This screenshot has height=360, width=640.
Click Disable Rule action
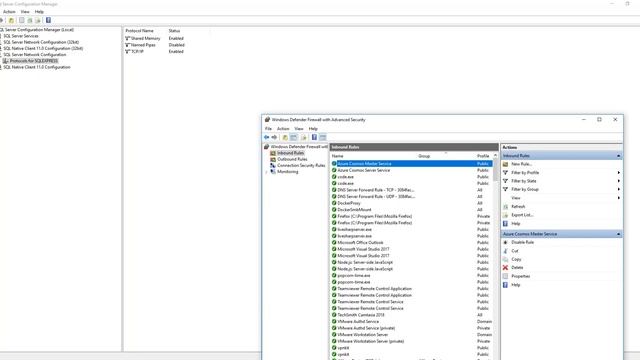pos(522,242)
